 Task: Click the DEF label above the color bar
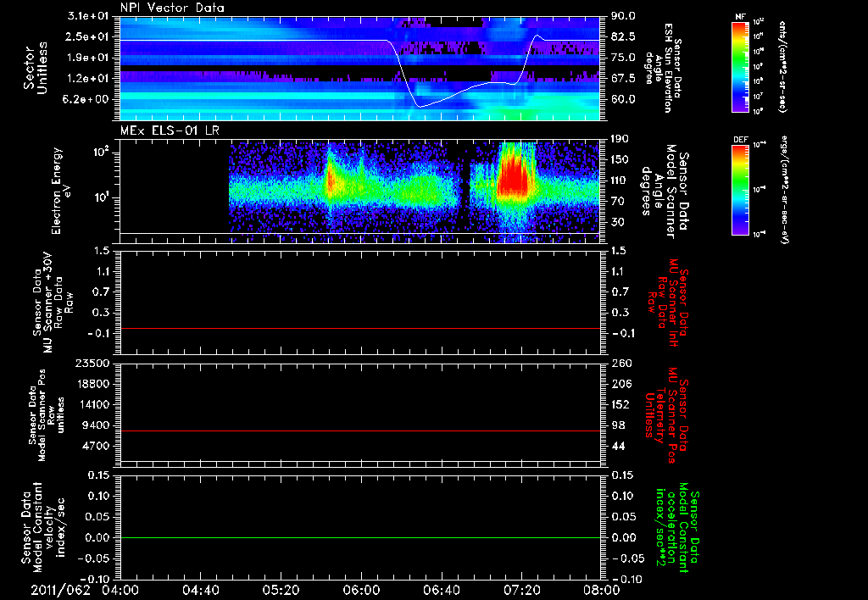click(741, 140)
